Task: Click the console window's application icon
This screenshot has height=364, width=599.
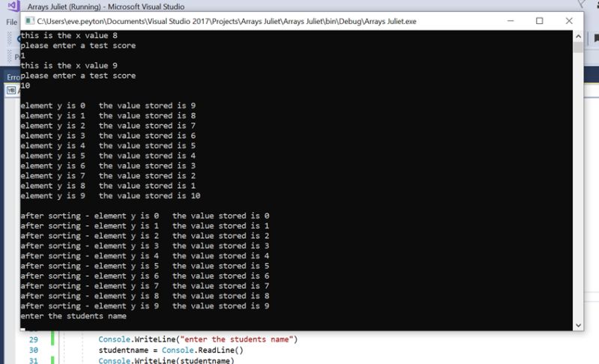Action: [x=29, y=21]
